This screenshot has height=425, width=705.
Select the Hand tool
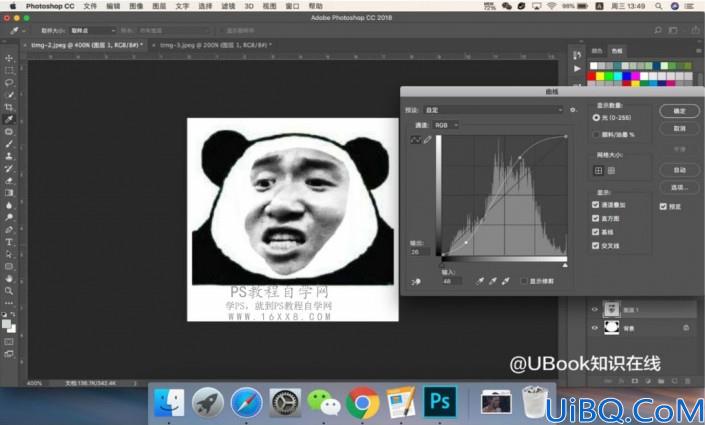9,278
